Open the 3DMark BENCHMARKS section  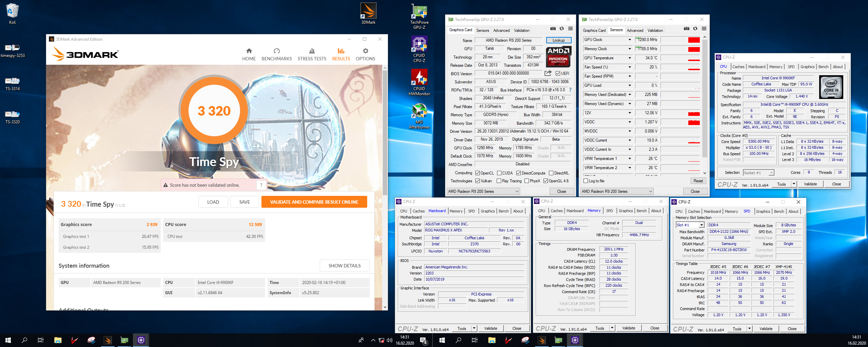[277, 55]
